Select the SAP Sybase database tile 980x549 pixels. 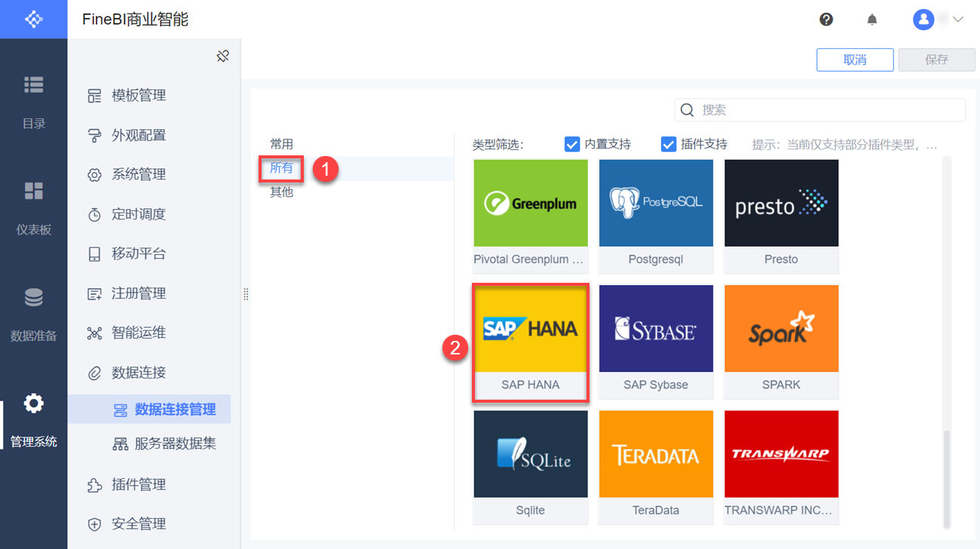pos(656,342)
